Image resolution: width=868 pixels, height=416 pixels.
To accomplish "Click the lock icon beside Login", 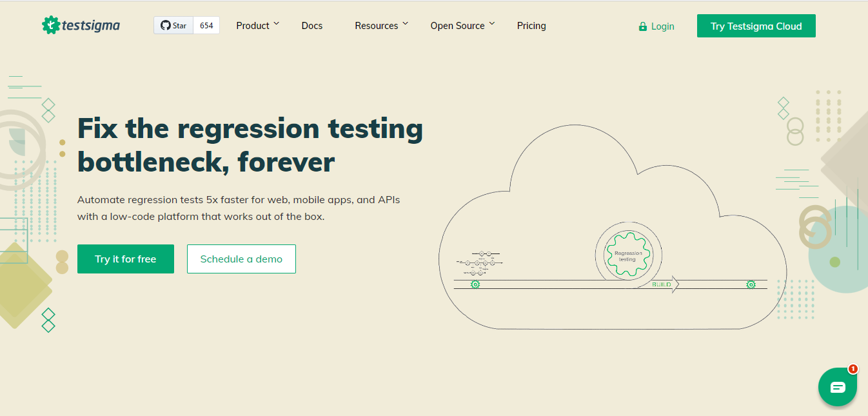I will (642, 26).
